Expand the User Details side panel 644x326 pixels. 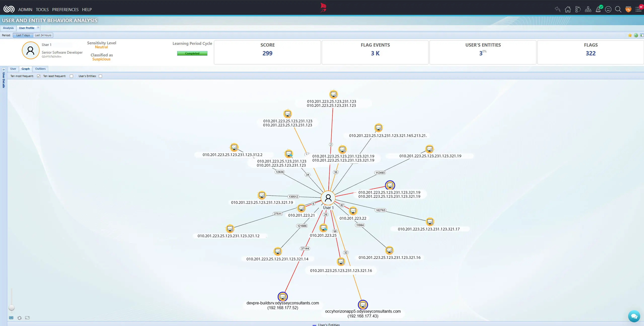click(3, 69)
